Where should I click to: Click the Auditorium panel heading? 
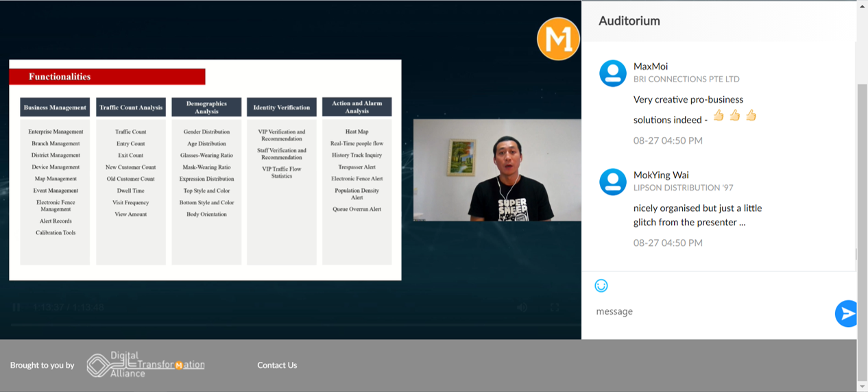coord(629,21)
